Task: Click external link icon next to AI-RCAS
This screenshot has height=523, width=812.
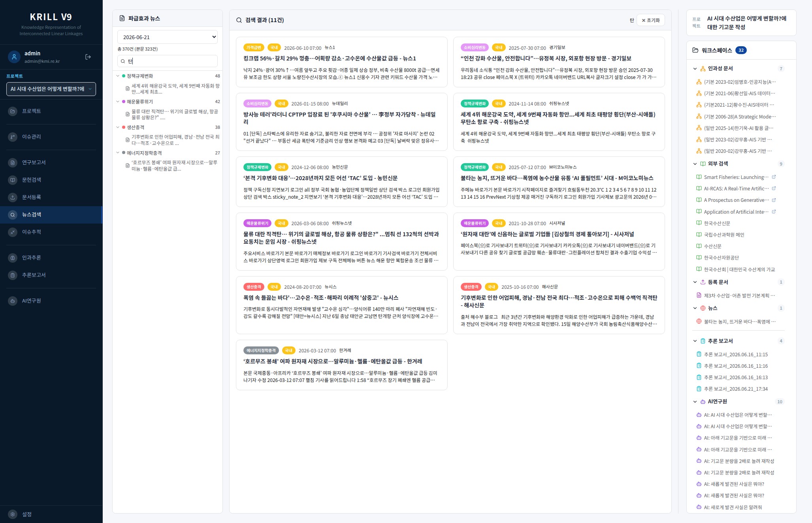Action: pyautogui.click(x=774, y=188)
